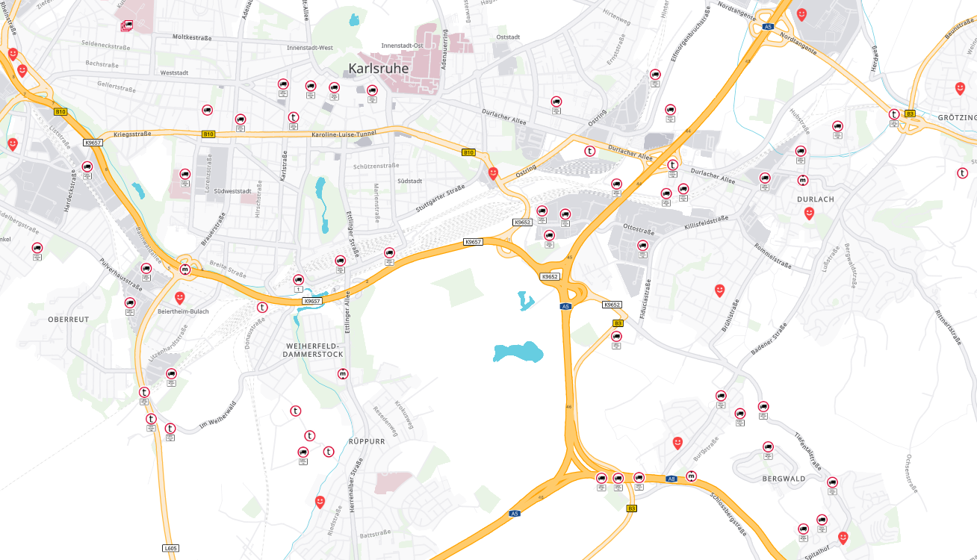Screen dimensions: 977x560
Task: Click the Karlsruhe city name label
Action: click(x=378, y=69)
